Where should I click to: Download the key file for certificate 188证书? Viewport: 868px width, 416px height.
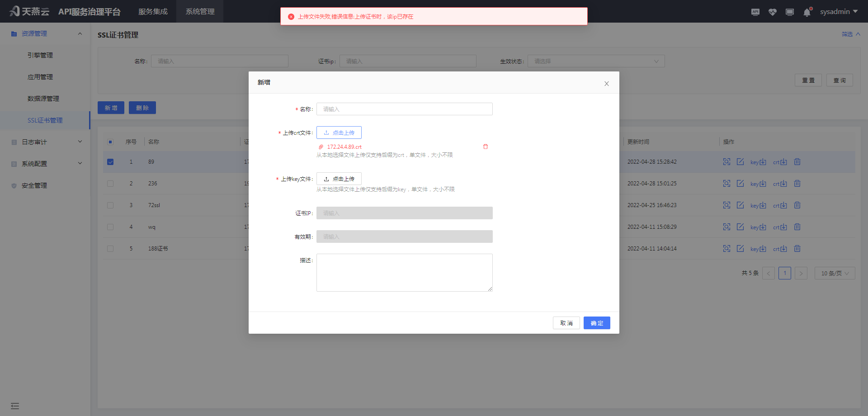click(758, 248)
